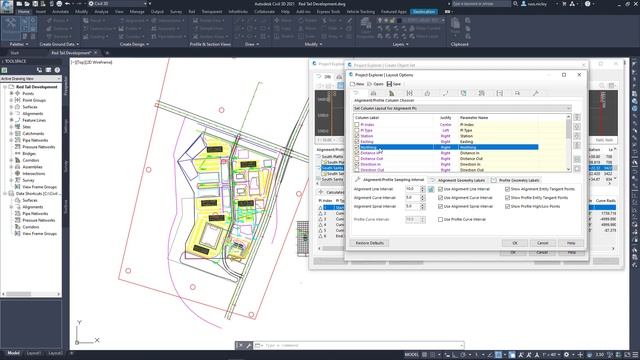Click the column list vertical scrollbar

click(568, 143)
